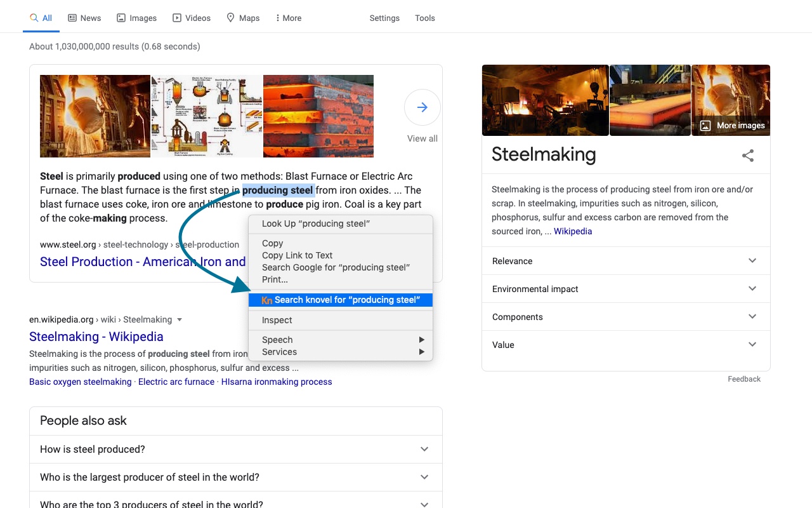Open search Settings

point(384,18)
